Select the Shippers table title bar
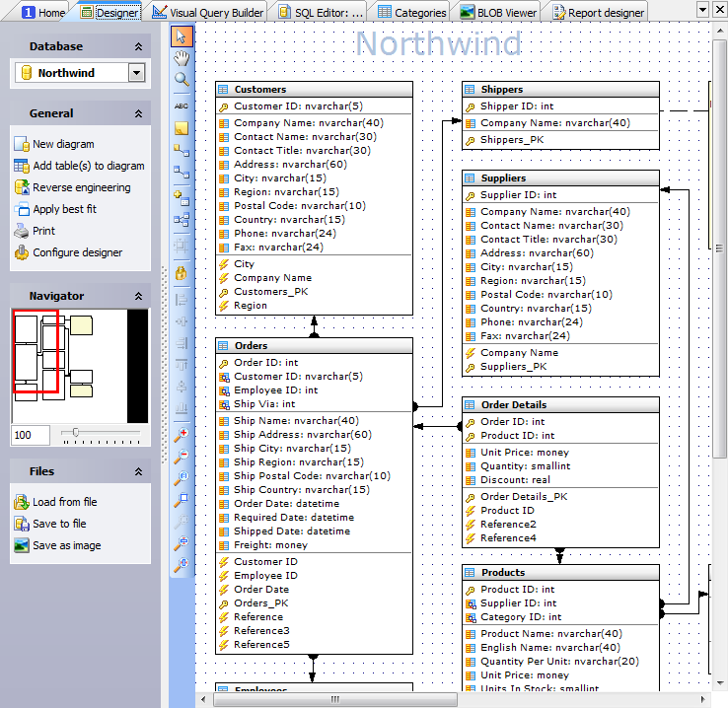The image size is (728, 708). [x=561, y=89]
